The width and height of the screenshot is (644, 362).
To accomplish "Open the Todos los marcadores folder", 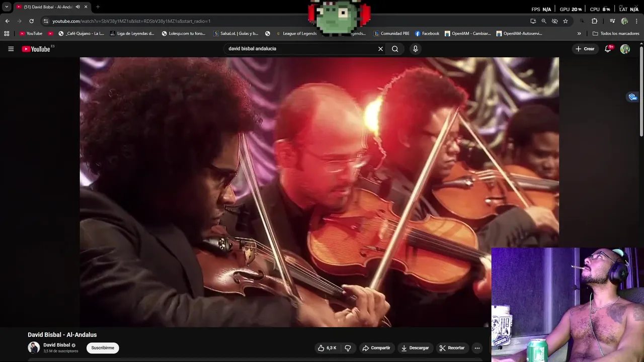I will (x=616, y=34).
